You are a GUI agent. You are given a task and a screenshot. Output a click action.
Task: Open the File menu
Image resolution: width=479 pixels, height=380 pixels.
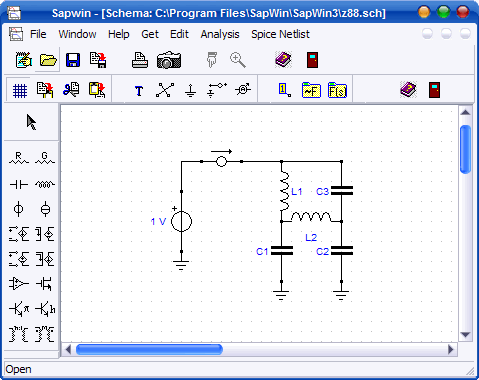coord(38,34)
